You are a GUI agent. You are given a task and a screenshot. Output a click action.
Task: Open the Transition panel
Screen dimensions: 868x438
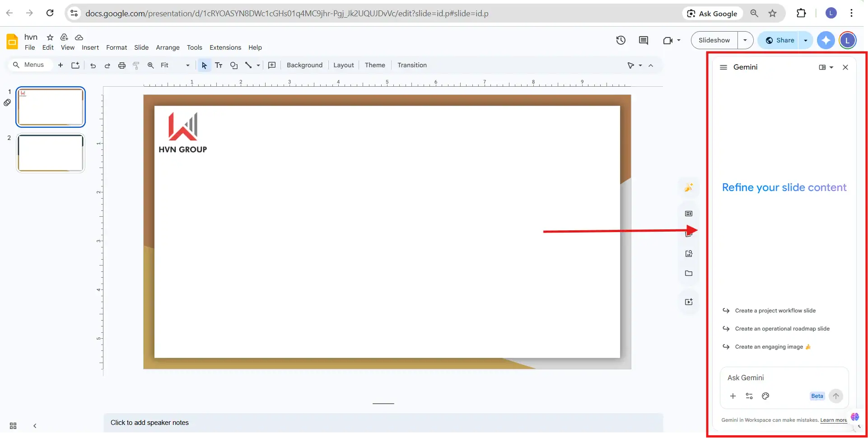click(x=412, y=65)
